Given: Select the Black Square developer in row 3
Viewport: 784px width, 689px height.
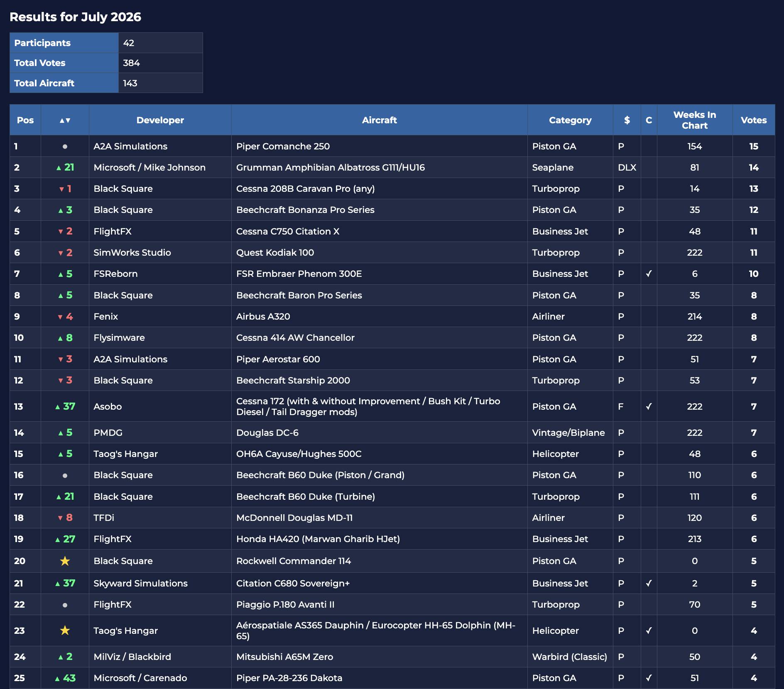Looking at the screenshot, I should click(123, 188).
